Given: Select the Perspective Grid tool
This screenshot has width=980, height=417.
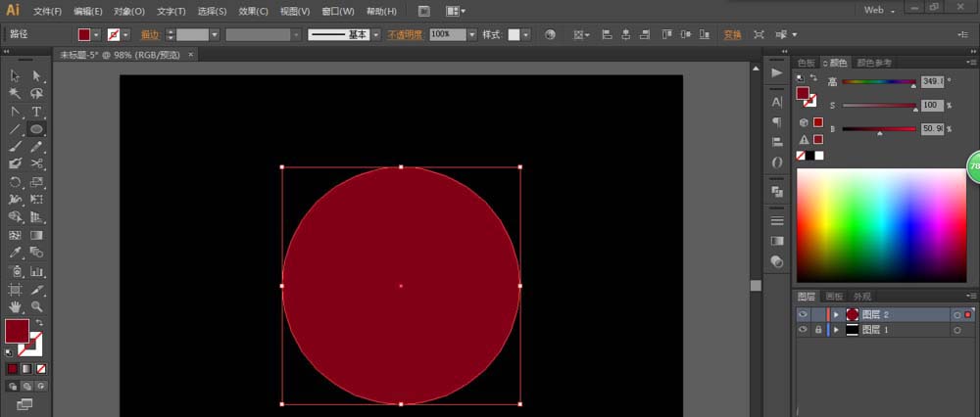Looking at the screenshot, I should [x=37, y=217].
